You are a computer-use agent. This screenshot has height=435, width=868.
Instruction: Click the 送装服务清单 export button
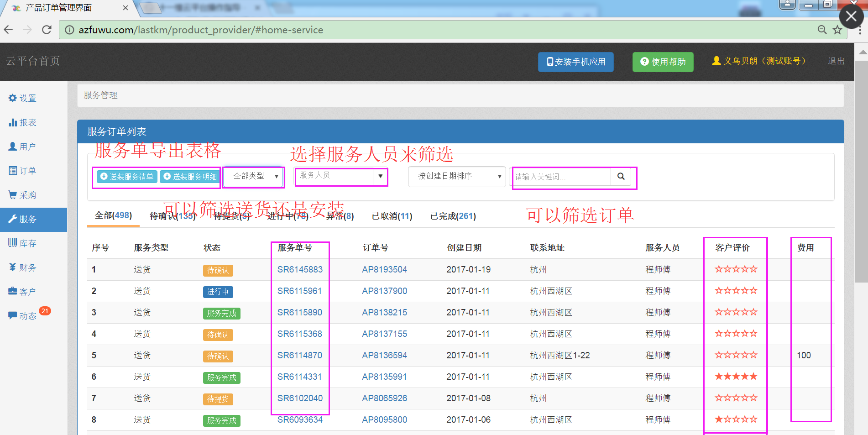tap(127, 177)
